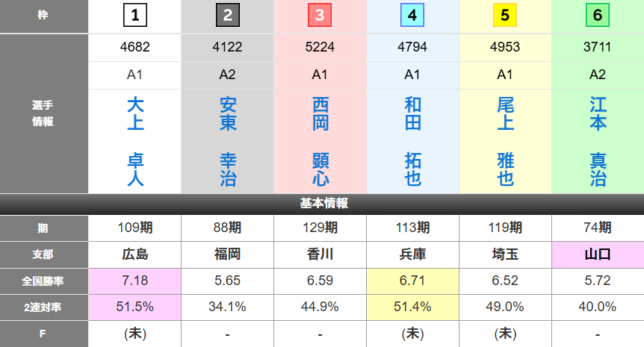Click the highlighted 7.18 national win rate
Screen dimensions: 644x347
point(135,281)
